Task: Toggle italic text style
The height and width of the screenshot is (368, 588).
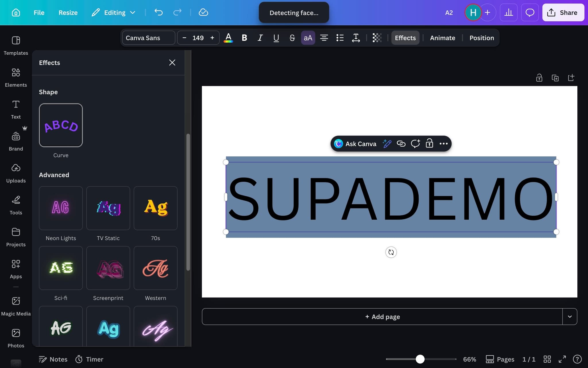Action: [260, 38]
